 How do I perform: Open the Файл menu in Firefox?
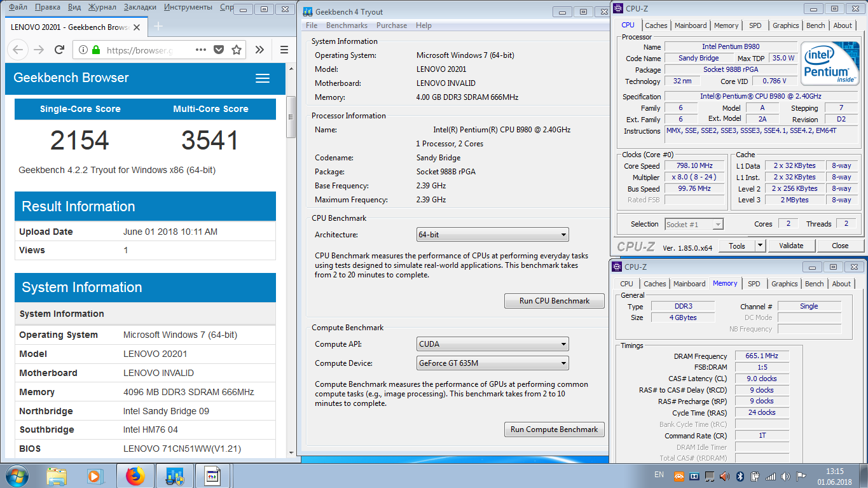pyautogui.click(x=18, y=7)
